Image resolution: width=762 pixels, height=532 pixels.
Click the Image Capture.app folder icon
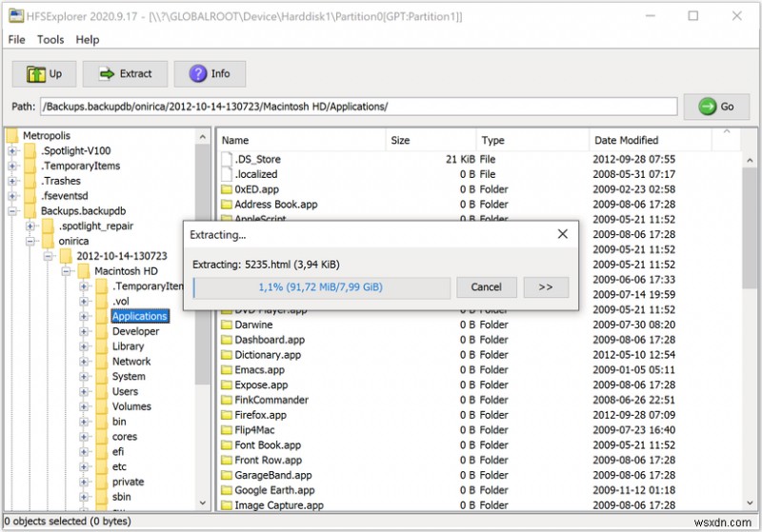point(227,505)
